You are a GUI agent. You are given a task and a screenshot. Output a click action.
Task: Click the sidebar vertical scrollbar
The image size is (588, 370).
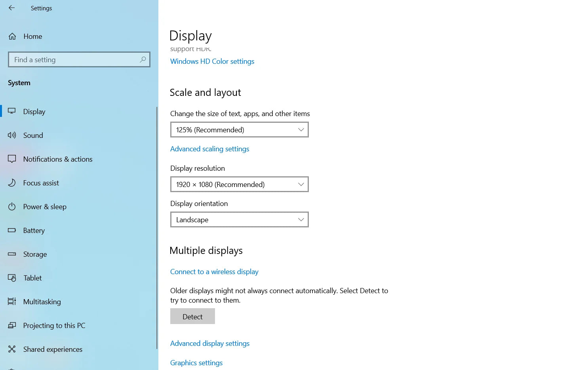[x=157, y=228]
